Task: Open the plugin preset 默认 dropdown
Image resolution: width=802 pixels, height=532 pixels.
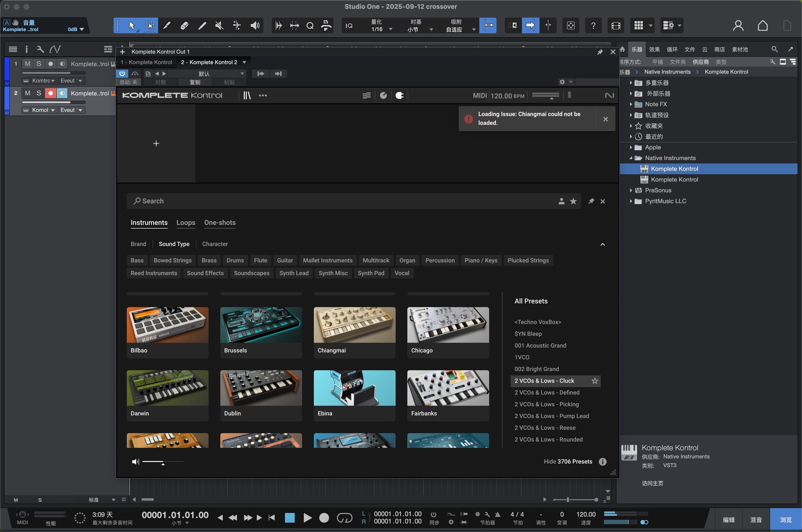Action: 207,73
